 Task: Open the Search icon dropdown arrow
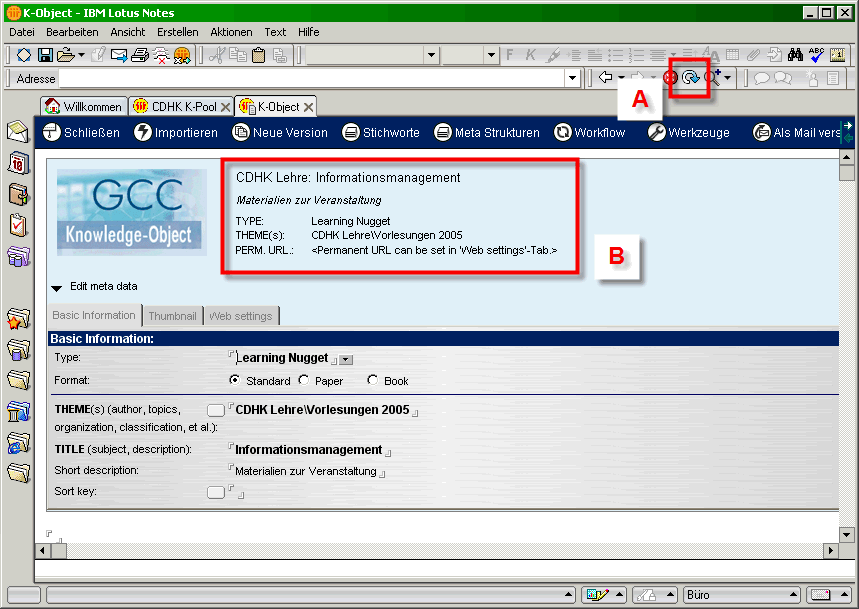click(728, 78)
